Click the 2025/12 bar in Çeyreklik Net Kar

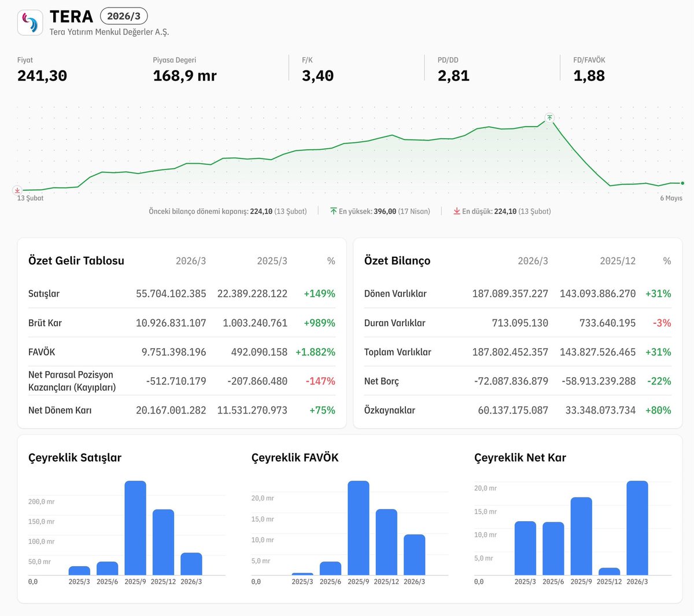pos(609,571)
